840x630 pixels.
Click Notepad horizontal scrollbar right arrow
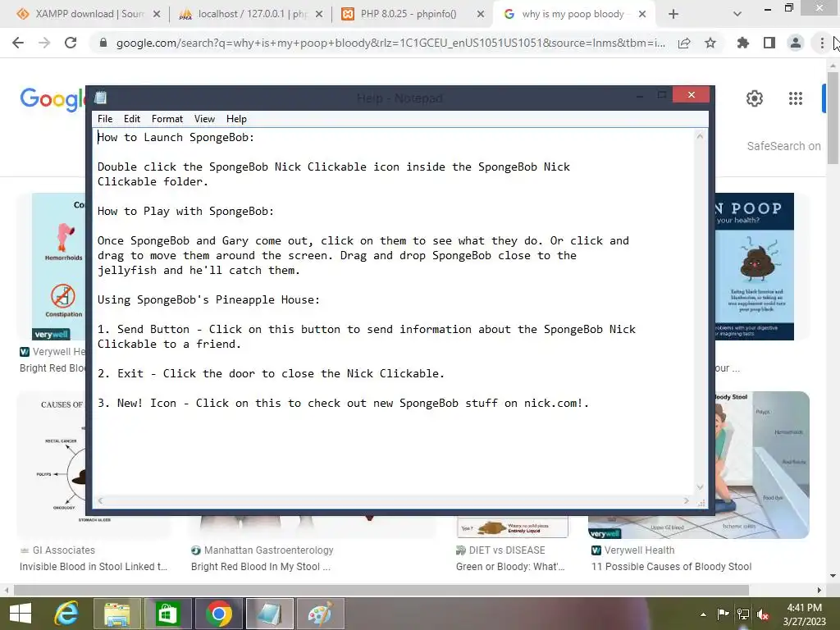(687, 501)
